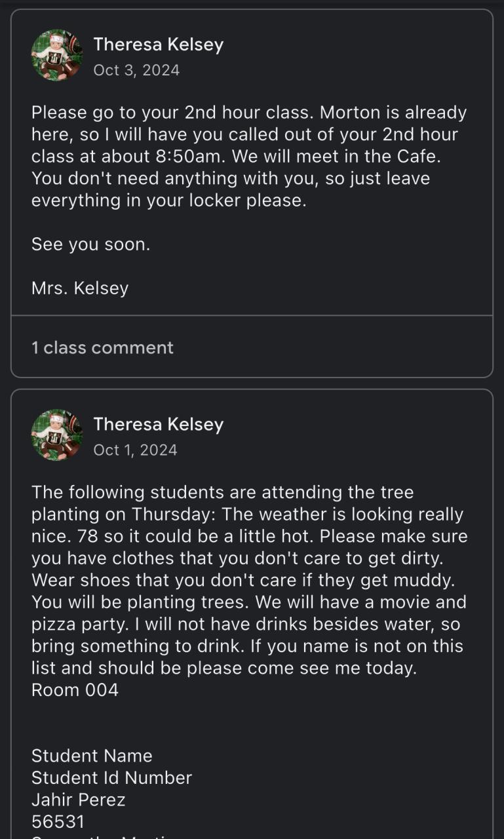Viewport: 504px width, 839px height.
Task: Open the 1 class comment link
Action: pos(102,347)
